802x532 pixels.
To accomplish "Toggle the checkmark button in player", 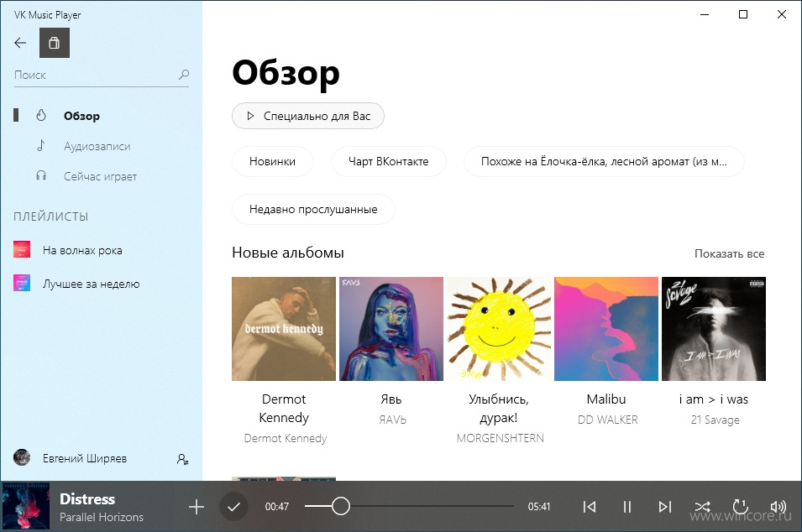I will click(x=233, y=507).
